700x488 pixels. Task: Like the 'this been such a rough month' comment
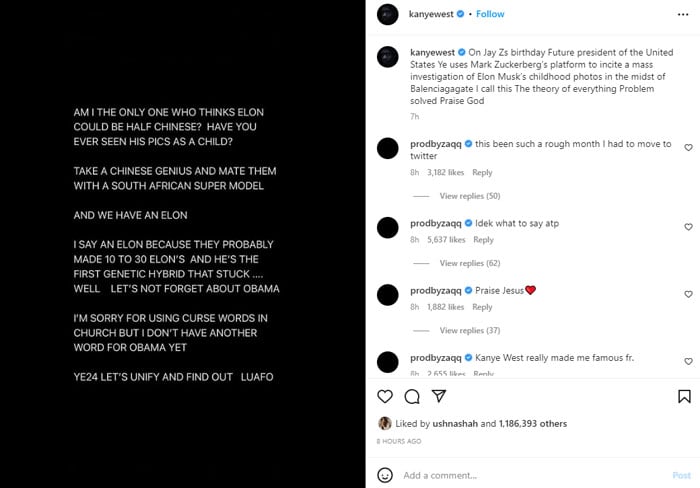coord(688,148)
